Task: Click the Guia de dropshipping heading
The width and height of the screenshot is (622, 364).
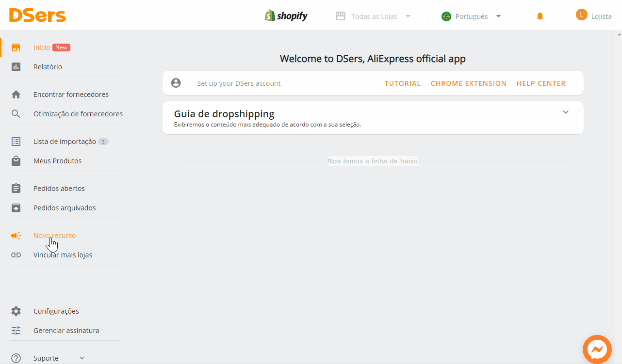Action: pos(224,114)
